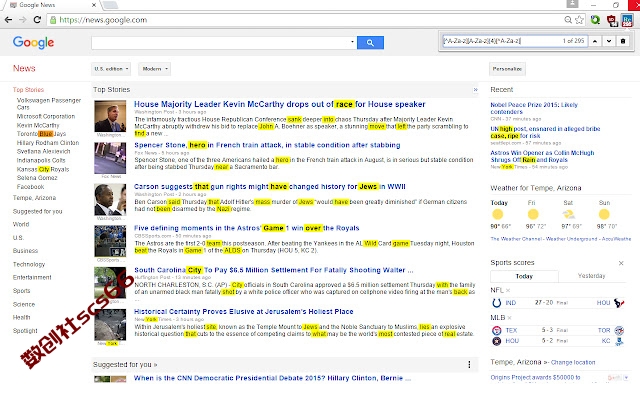Click the Personalize button
The height and width of the screenshot is (400, 640).
pos(507,69)
